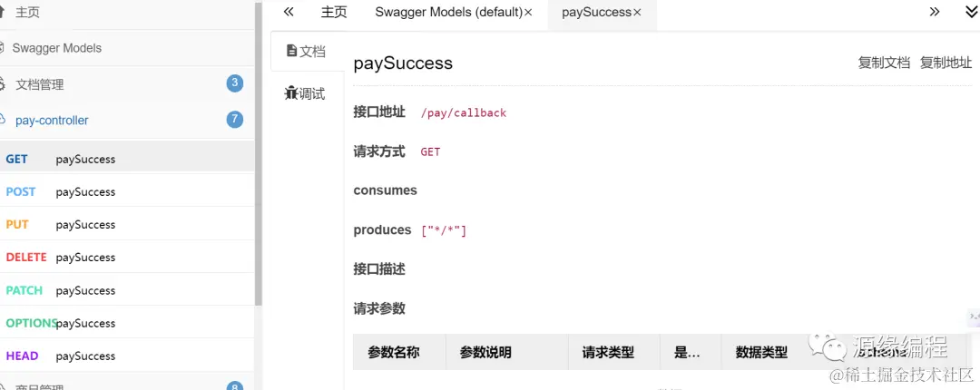Screen dimensions: 980x390
Task: Select the HEAD paySuccess endpoint
Action: tap(127, 356)
